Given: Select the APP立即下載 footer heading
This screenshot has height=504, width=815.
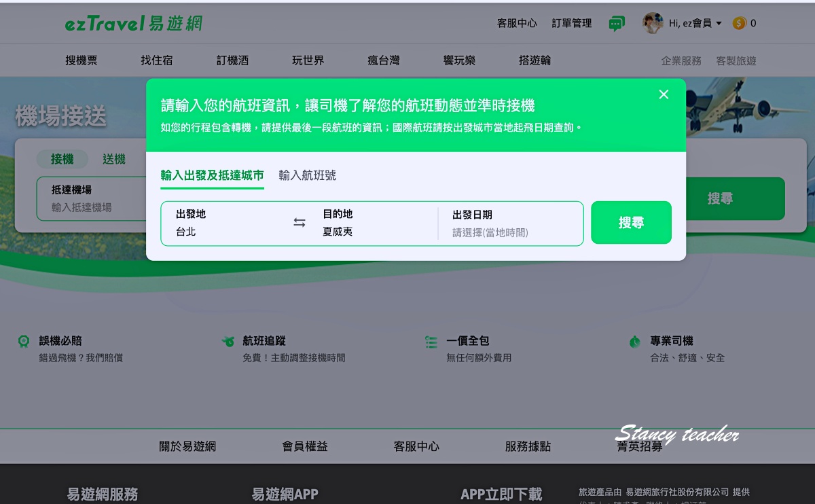Looking at the screenshot, I should (501, 494).
